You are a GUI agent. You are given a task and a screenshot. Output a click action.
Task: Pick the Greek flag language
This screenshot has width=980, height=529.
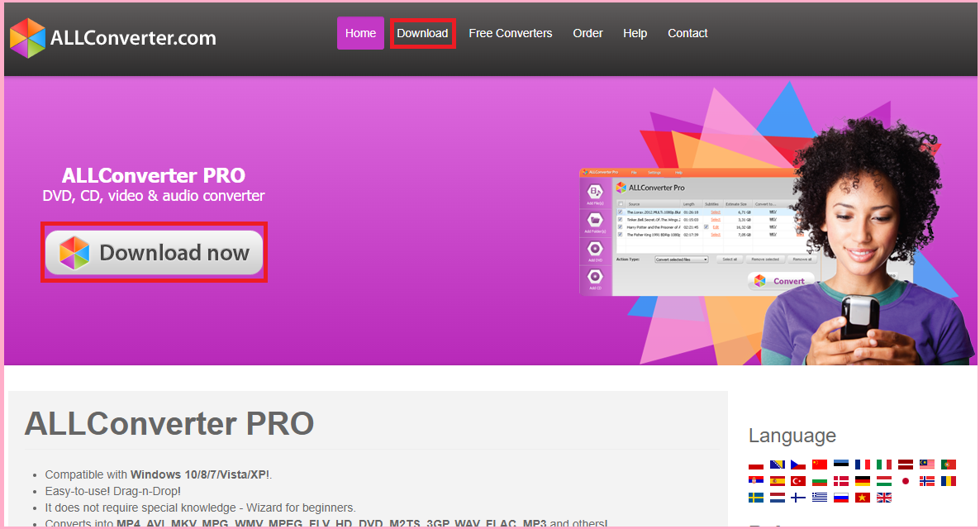click(820, 498)
